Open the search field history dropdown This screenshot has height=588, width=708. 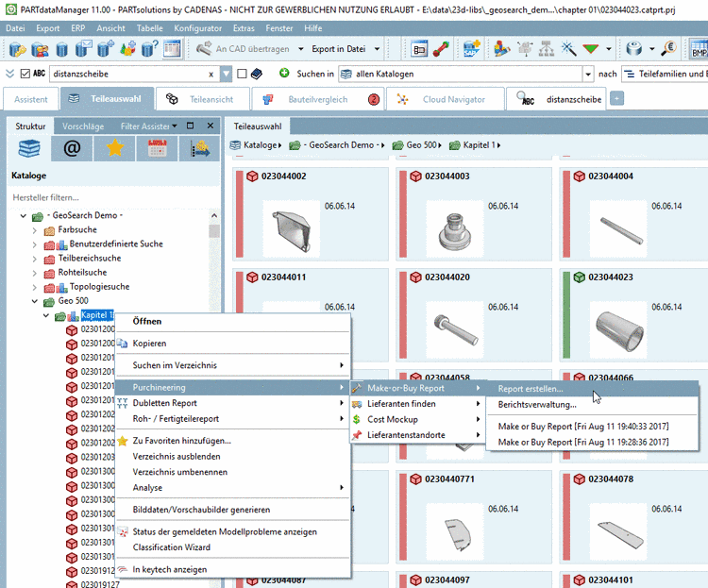coord(226,74)
